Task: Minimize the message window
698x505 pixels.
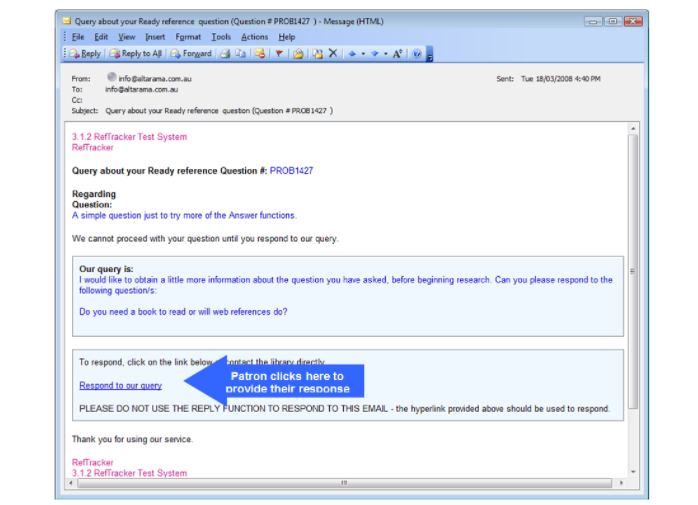Action: (592, 21)
